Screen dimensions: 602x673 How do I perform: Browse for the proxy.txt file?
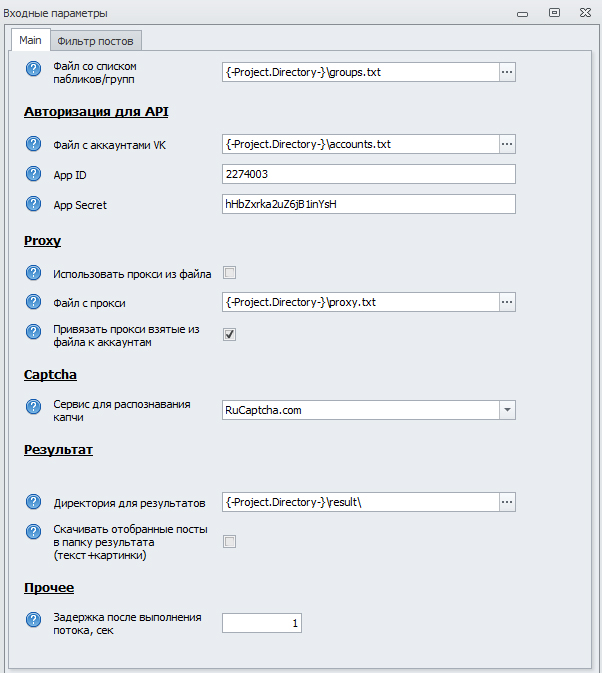(x=507, y=302)
